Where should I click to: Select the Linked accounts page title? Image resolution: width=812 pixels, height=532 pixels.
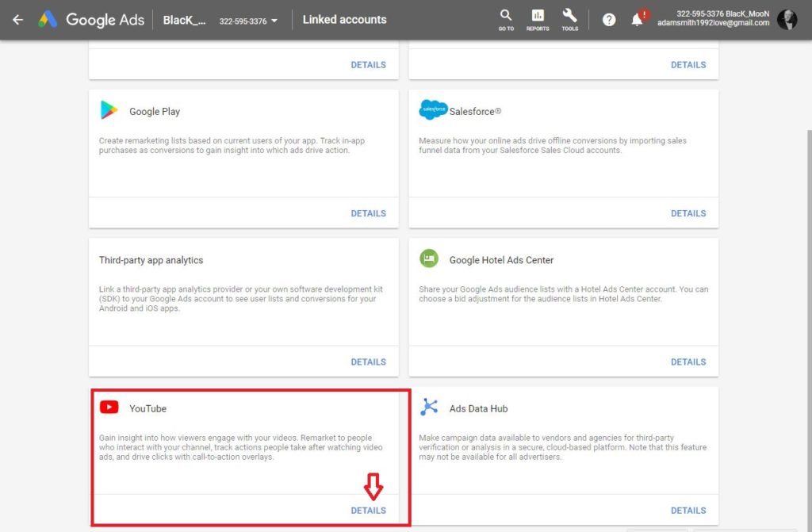click(x=344, y=20)
